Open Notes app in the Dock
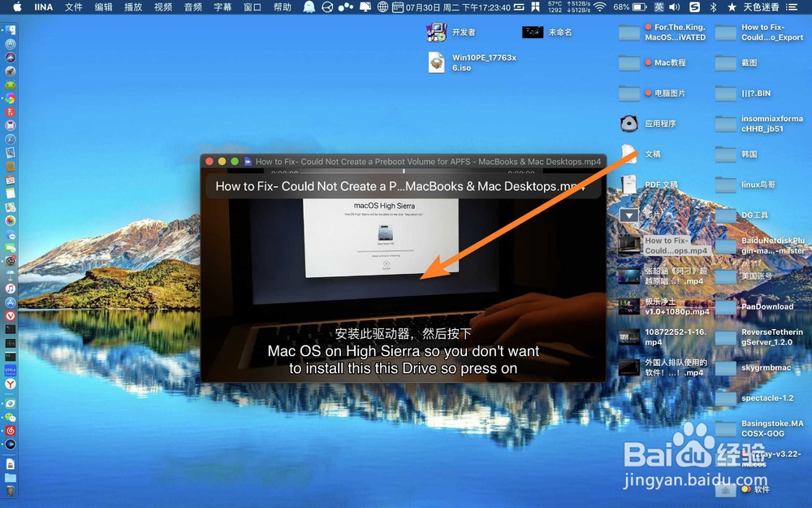This screenshot has height=508, width=812. click(x=11, y=193)
